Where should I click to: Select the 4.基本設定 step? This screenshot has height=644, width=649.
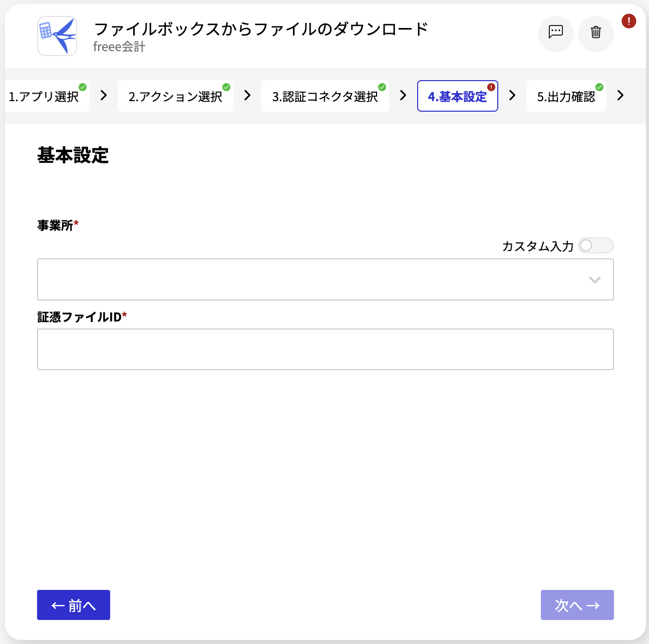point(458,96)
